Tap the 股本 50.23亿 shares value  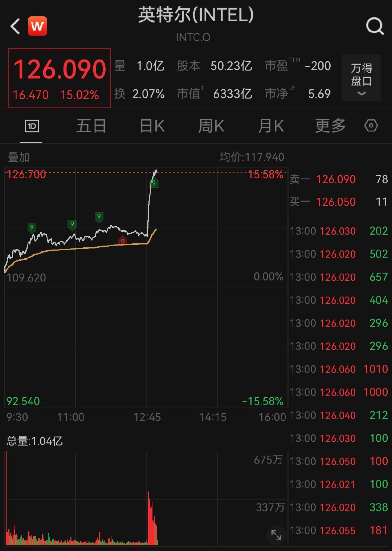click(x=215, y=66)
